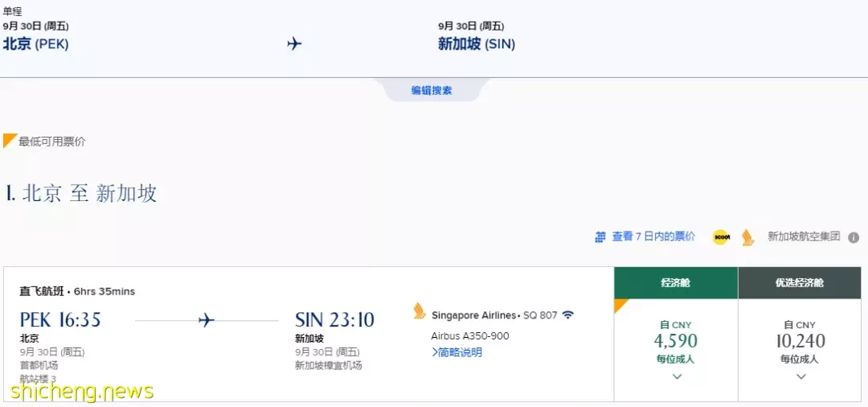Screen dimensions: 868x407
Task: Open the 编辑搜索 search editor tab
Action: pos(432,90)
